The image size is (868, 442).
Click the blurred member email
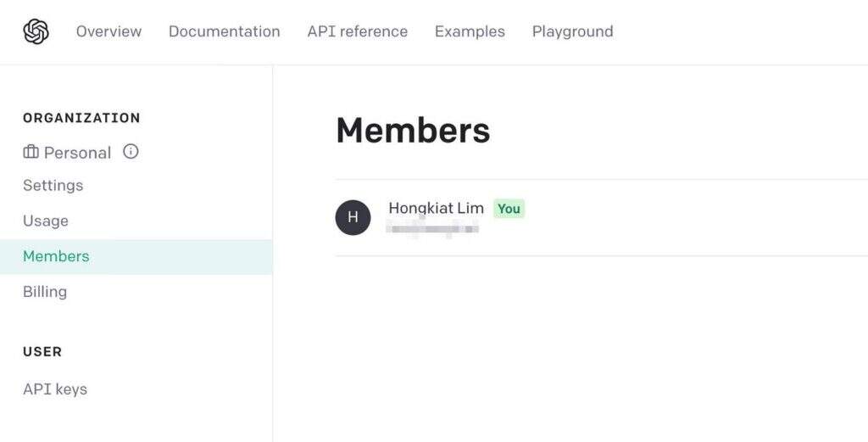coord(432,228)
